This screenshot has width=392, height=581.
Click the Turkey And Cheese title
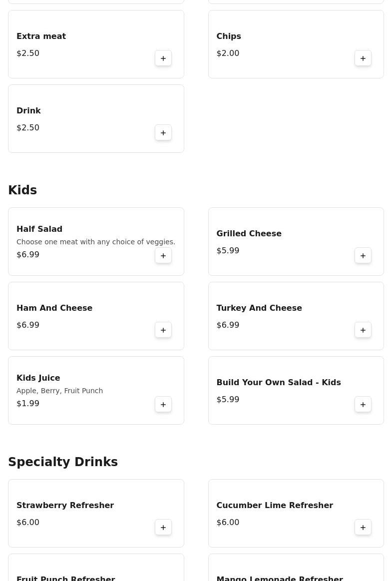[x=259, y=308]
